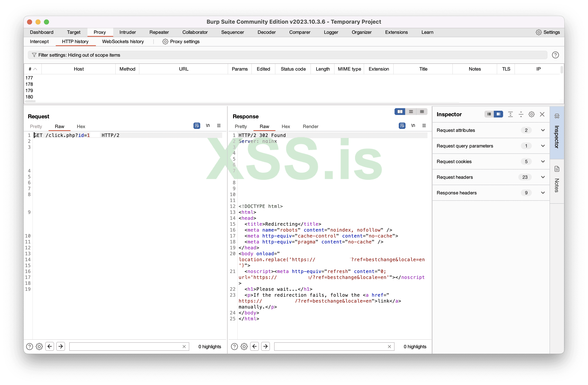Expand Request headers section
Screen dimensions: 588x385
click(x=543, y=177)
